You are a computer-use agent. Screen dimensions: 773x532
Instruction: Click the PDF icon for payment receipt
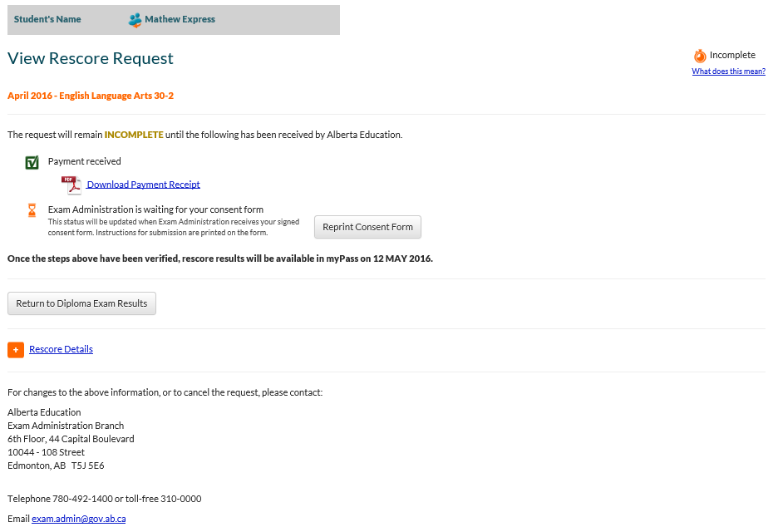click(71, 185)
